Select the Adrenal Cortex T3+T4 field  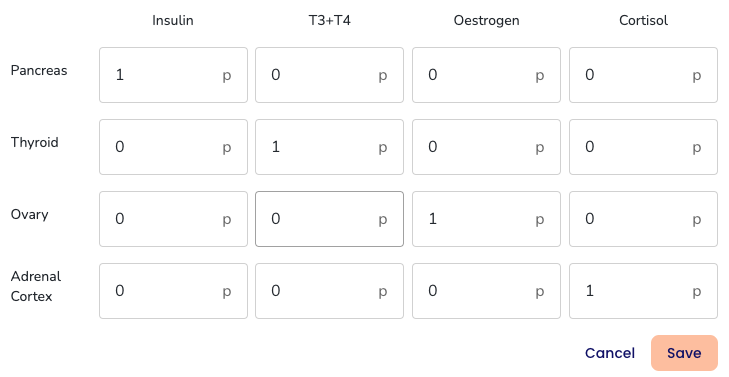pos(329,291)
